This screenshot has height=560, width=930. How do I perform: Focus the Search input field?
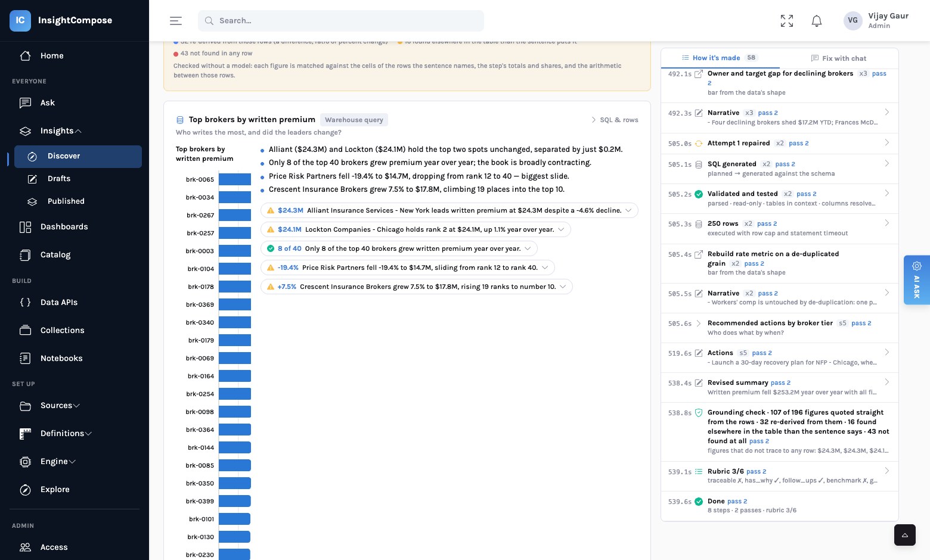tap(341, 21)
